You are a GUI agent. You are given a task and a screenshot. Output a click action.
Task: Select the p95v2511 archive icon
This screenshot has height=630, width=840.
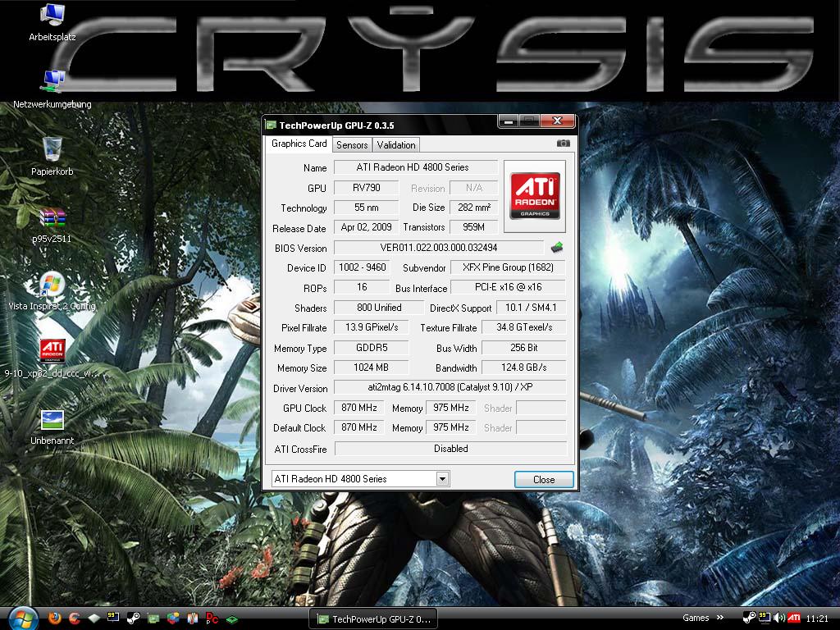pos(52,224)
